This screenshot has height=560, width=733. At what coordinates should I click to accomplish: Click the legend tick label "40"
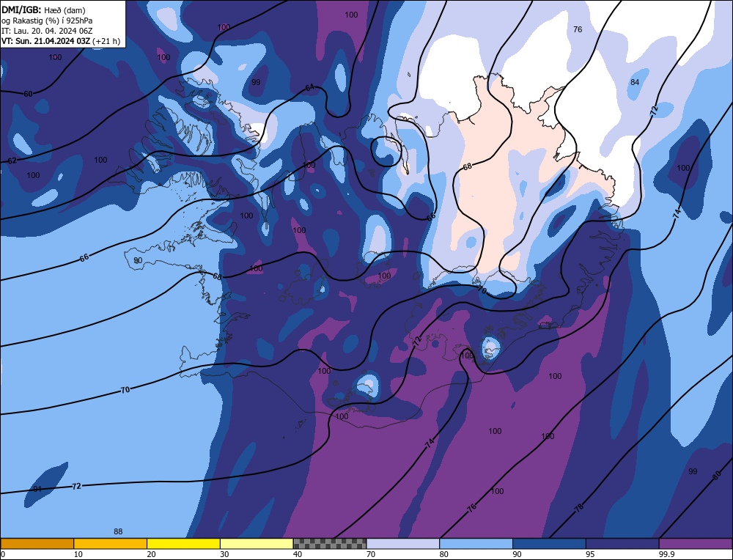click(x=298, y=554)
